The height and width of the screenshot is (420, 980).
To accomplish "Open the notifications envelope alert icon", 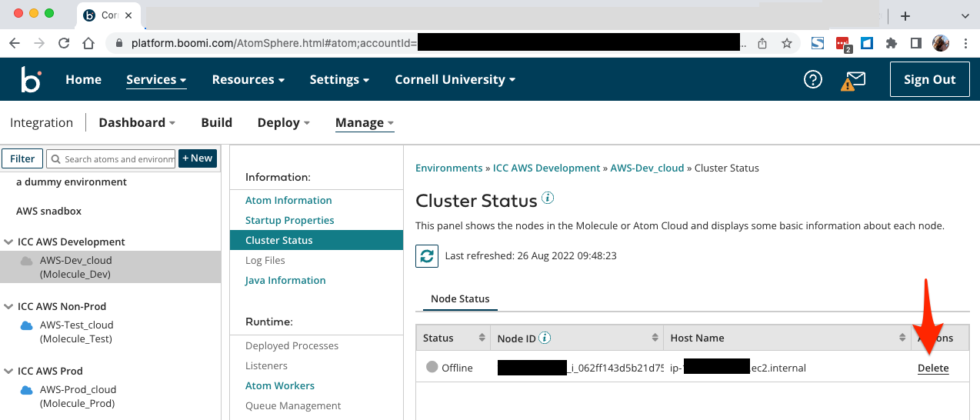I will pyautogui.click(x=853, y=80).
